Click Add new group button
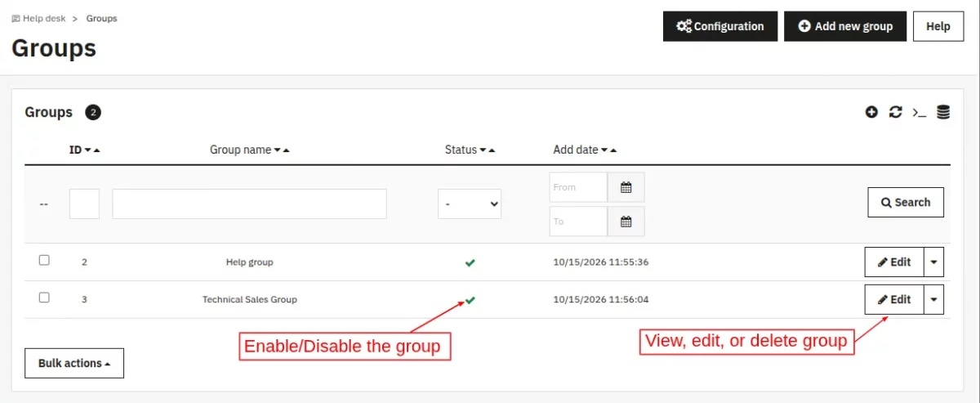The width and height of the screenshot is (980, 403). coord(845,26)
